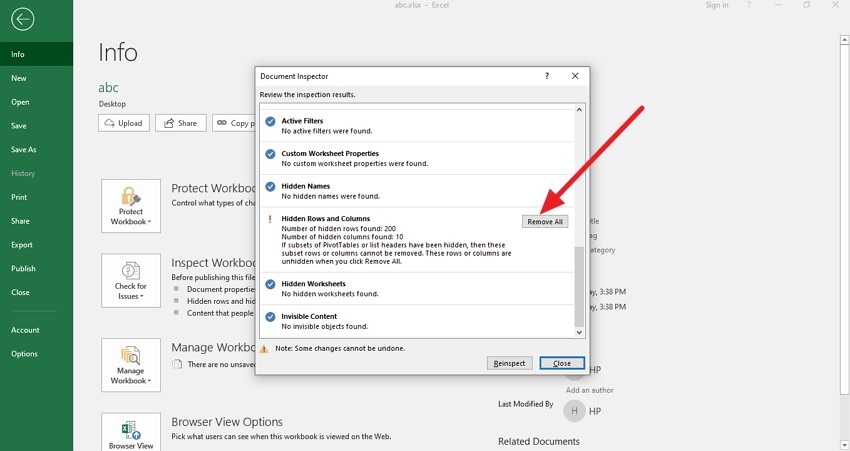Open Document Inspector help question mark
Screen dimensions: 850x451
coord(546,76)
